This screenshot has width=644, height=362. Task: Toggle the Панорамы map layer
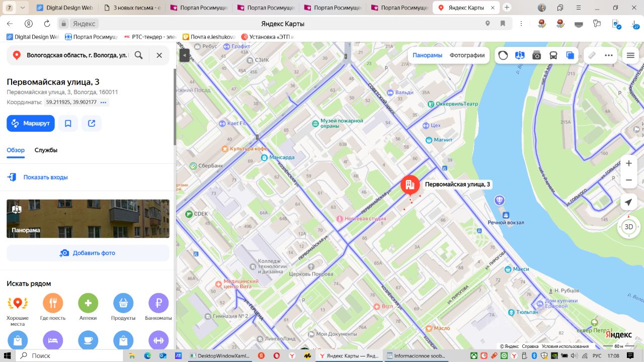[x=428, y=55]
